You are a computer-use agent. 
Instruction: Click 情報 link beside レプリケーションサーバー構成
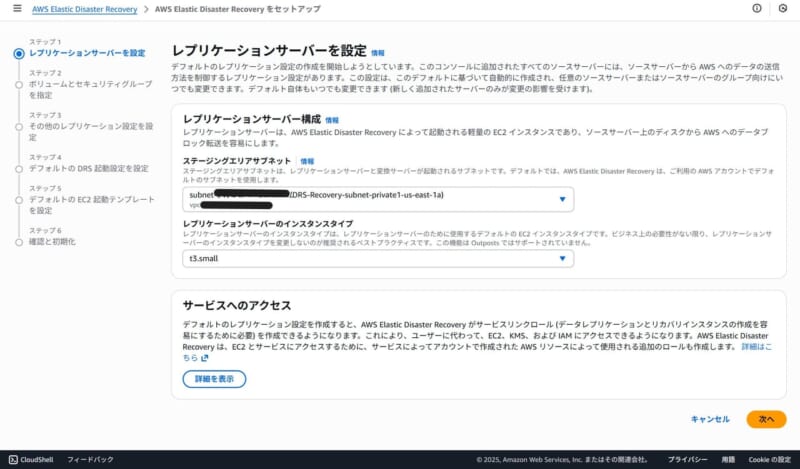coord(332,119)
